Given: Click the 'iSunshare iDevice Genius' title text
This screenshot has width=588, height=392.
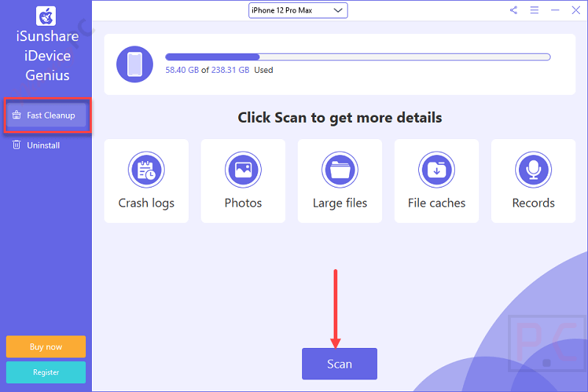Looking at the screenshot, I should coord(47,56).
